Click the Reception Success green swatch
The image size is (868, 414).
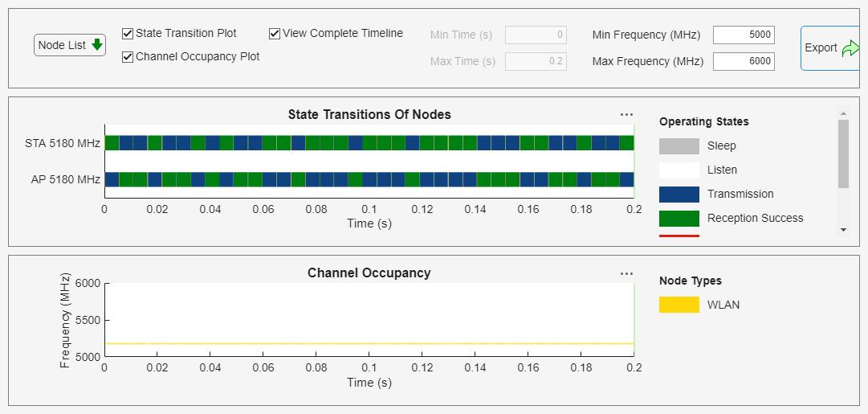pyautogui.click(x=679, y=219)
